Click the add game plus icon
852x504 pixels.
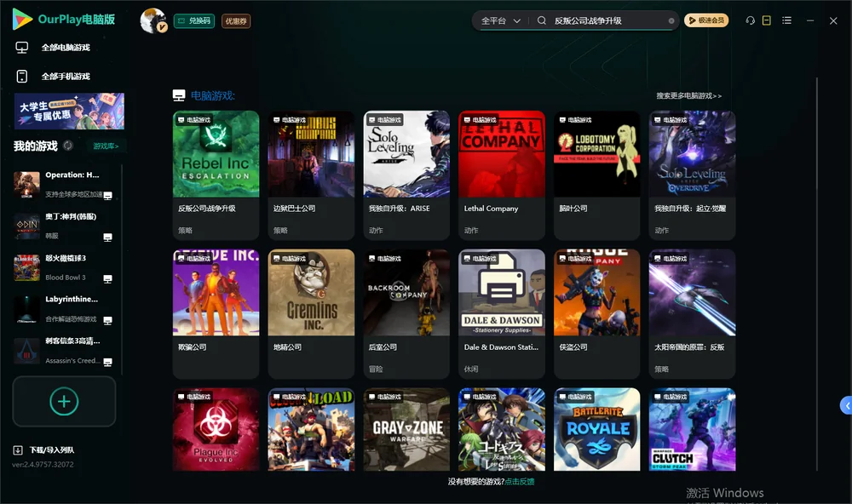[64, 401]
